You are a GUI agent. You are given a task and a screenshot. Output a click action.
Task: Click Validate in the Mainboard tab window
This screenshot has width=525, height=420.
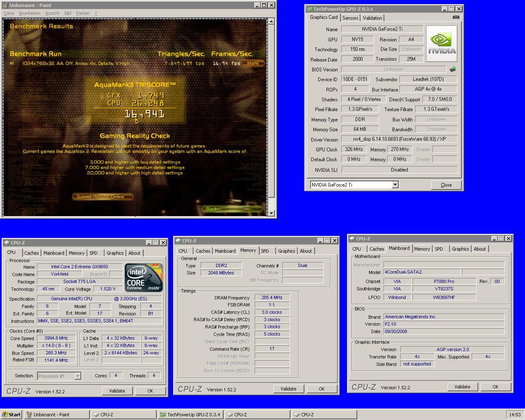(x=462, y=387)
